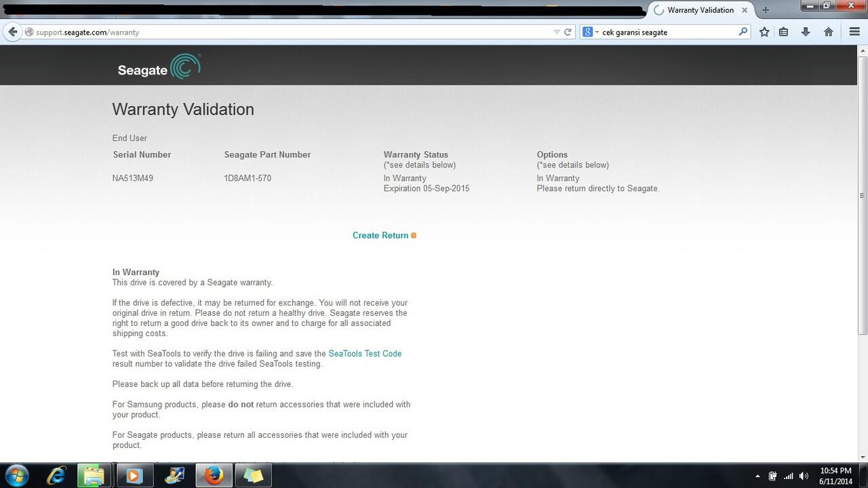Click the page vertical scrollbar thumb
Viewport: 868px width, 488px height.
pos(863,195)
